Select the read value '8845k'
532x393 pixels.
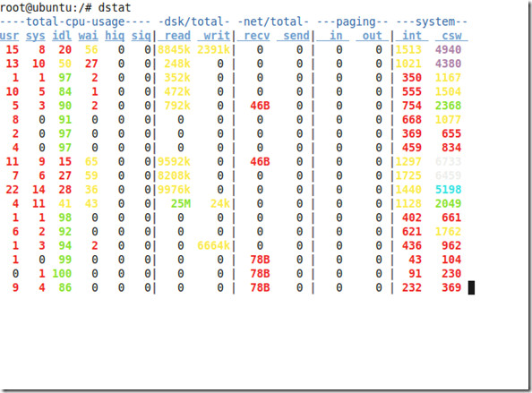tap(174, 50)
